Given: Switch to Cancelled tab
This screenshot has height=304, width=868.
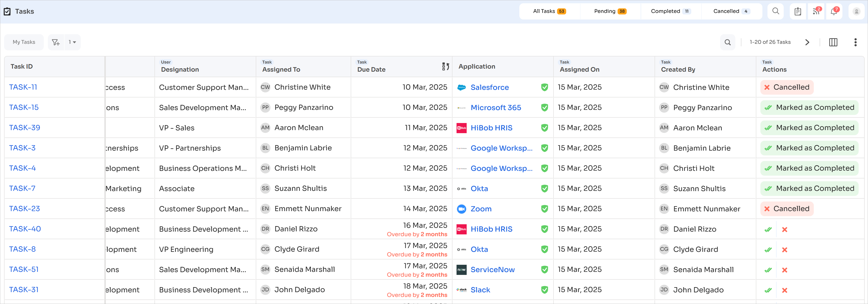Looking at the screenshot, I should coord(731,11).
